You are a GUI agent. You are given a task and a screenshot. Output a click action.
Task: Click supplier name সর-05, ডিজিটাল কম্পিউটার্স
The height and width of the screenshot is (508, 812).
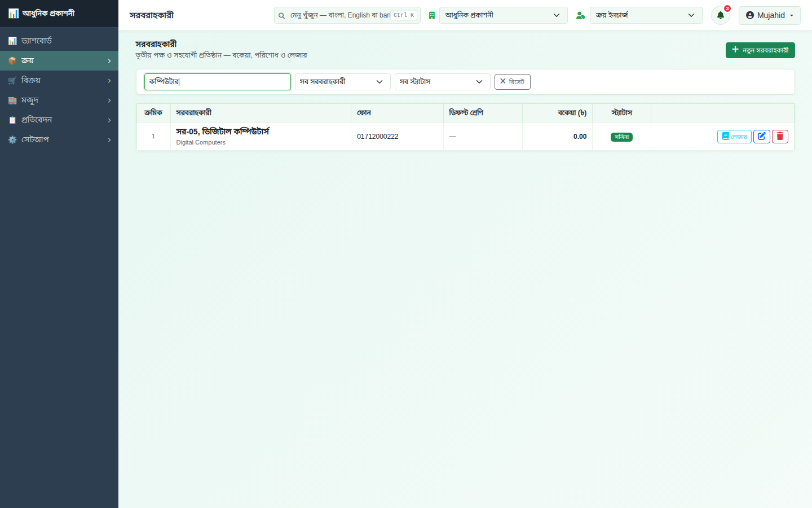[223, 132]
